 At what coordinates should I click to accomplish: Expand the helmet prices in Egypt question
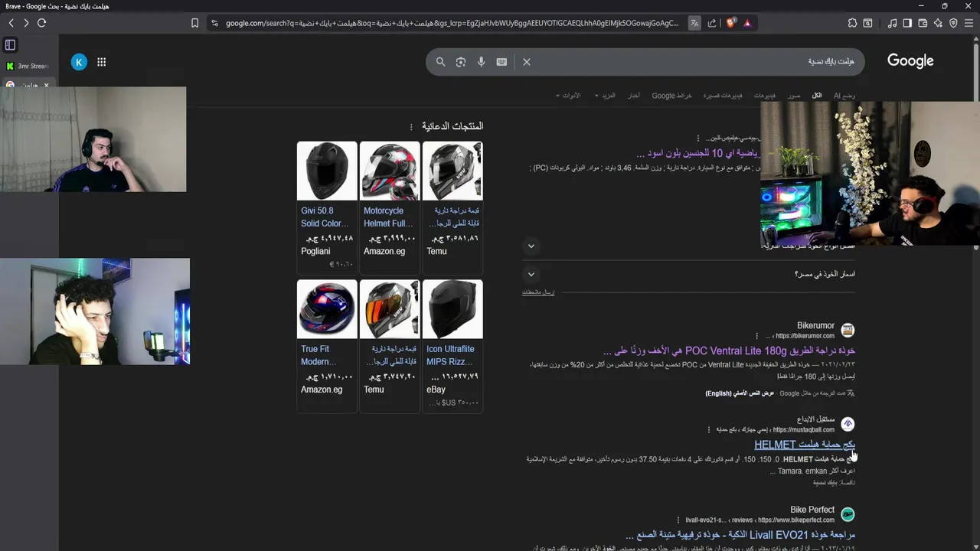[531, 274]
